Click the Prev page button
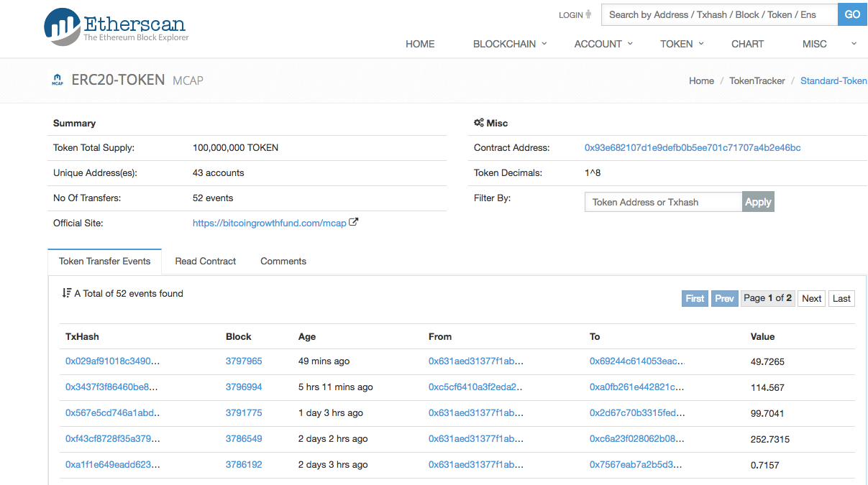 point(724,298)
